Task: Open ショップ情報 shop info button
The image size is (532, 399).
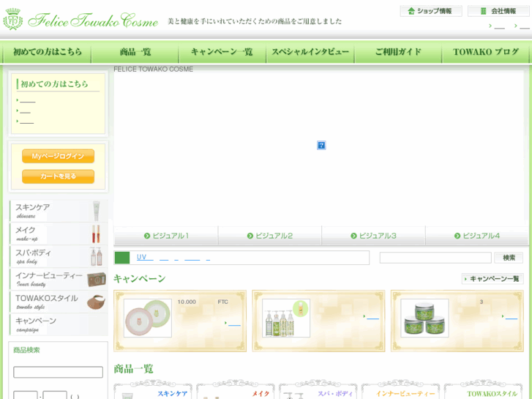Action: (x=431, y=11)
